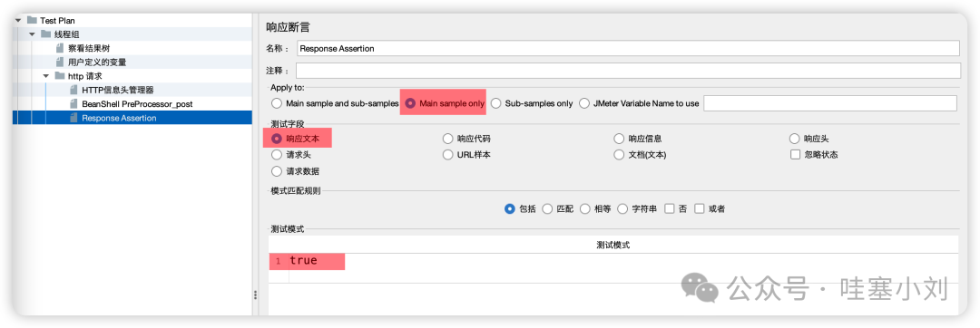Select 察看结果树 in the tree
Screen dimensions: 980x328
click(x=89, y=48)
